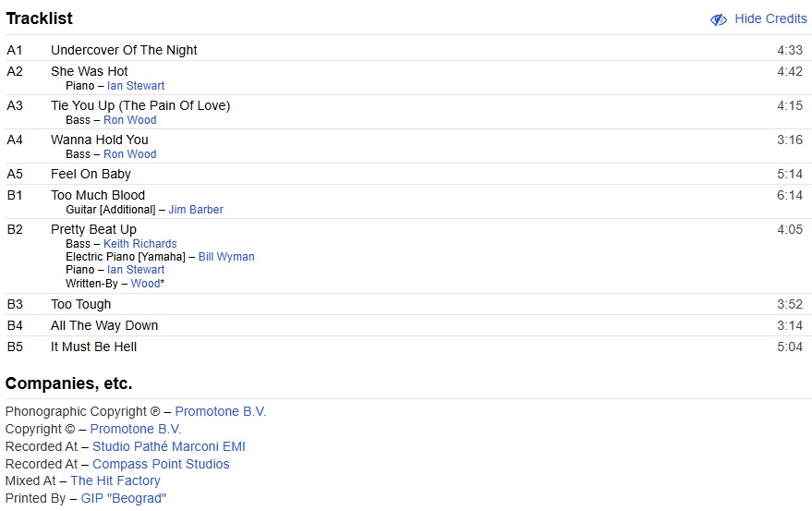The height and width of the screenshot is (511, 812).
Task: Open Compass Point Studios link
Action: [x=161, y=465]
